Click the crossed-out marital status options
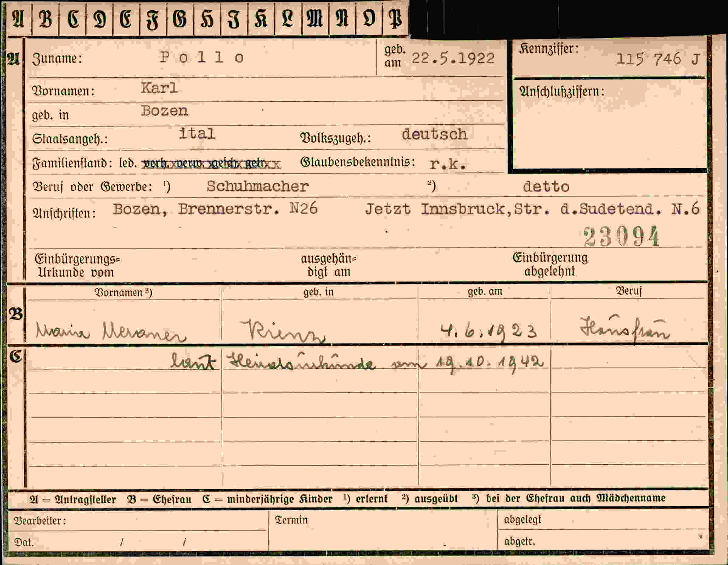This screenshot has height=565, width=728. coord(211,164)
